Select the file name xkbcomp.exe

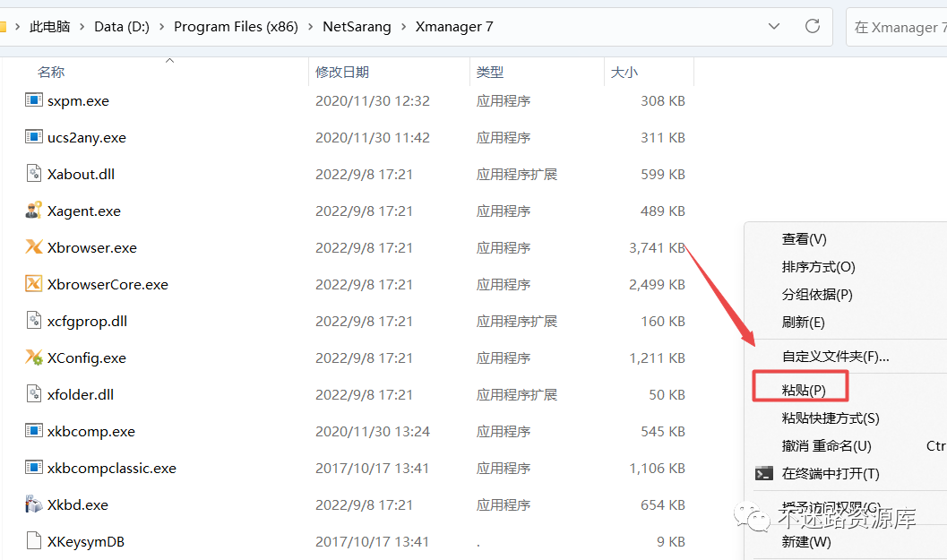pos(91,432)
